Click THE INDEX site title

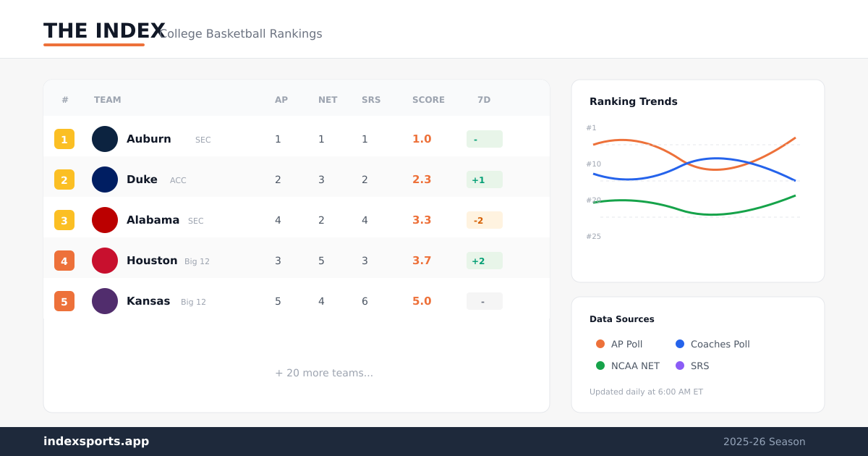click(x=104, y=31)
